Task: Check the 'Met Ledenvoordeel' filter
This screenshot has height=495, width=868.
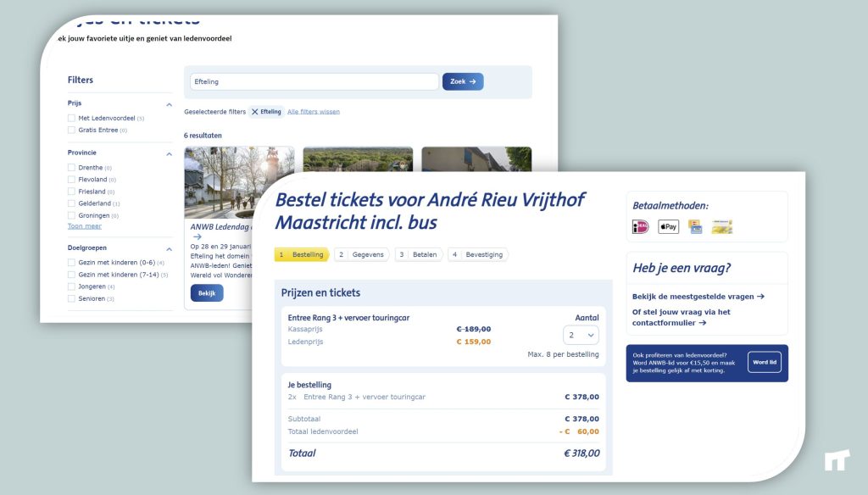Action: [x=72, y=118]
